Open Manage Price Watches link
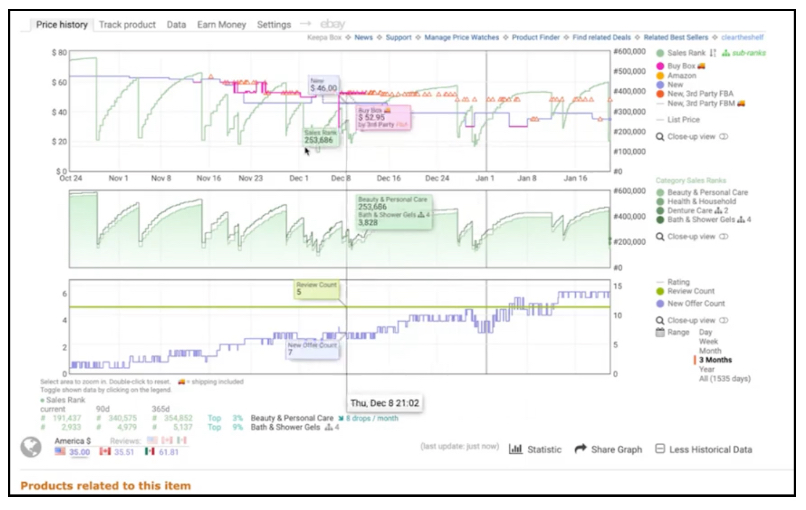This screenshot has width=806, height=510. pos(462,38)
